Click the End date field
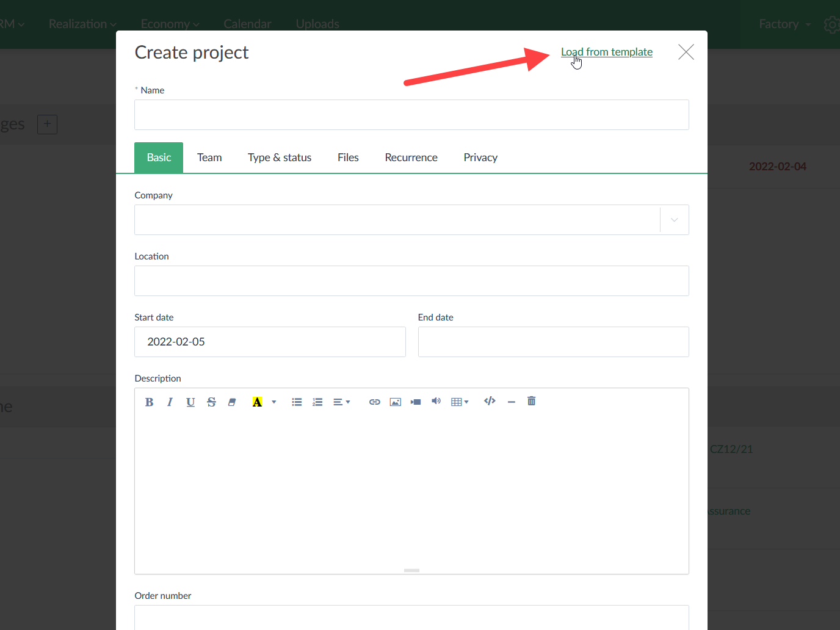The height and width of the screenshot is (630, 840). [x=553, y=342]
